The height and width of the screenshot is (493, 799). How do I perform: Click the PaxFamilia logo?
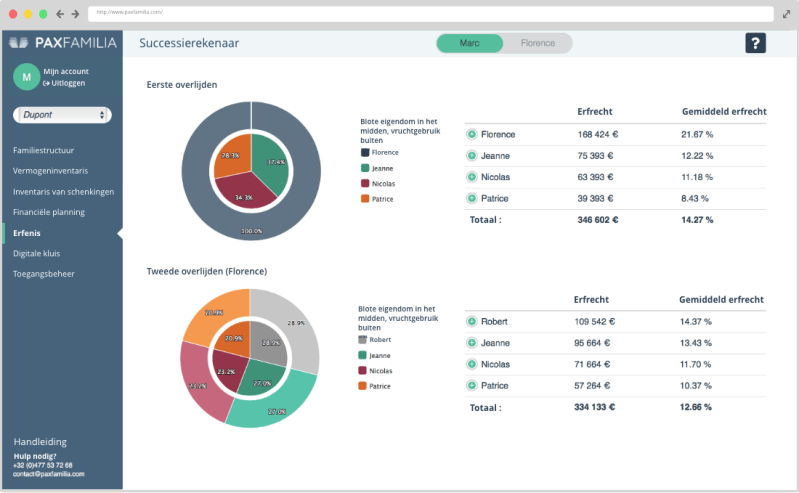coord(62,43)
